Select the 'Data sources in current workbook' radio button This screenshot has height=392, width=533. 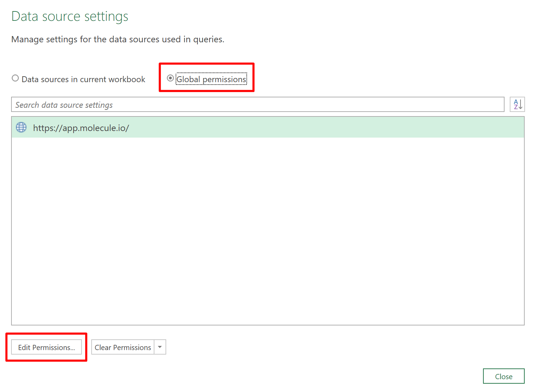[15, 78]
